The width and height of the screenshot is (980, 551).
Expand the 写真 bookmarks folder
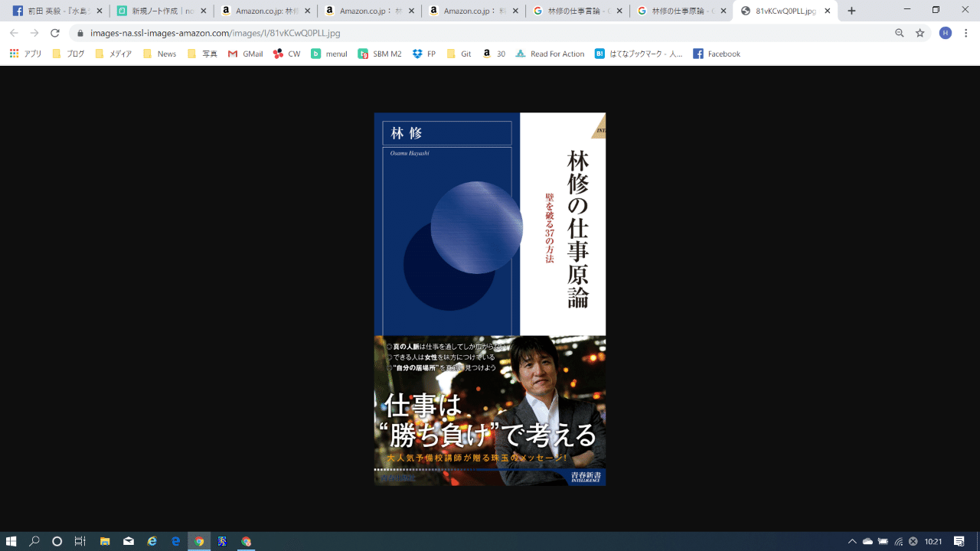(202, 54)
